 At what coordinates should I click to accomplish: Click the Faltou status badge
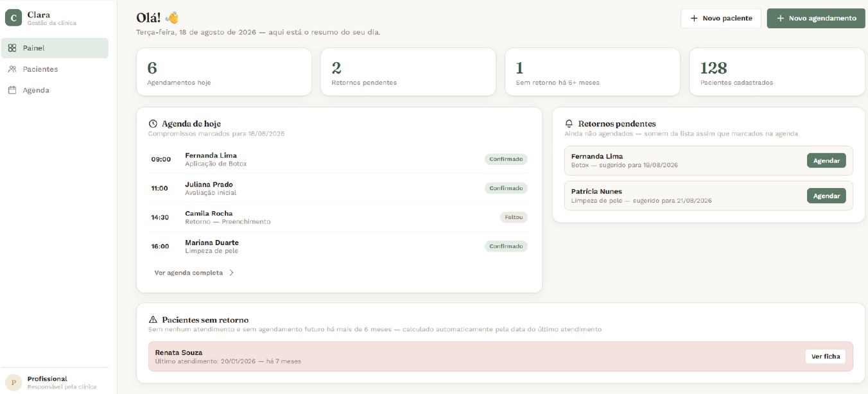point(514,217)
